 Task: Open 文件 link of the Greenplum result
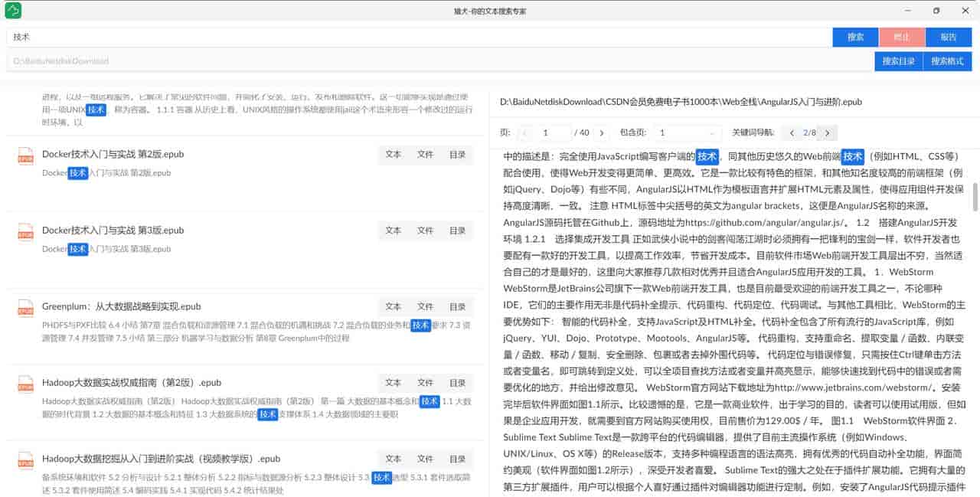coord(425,306)
